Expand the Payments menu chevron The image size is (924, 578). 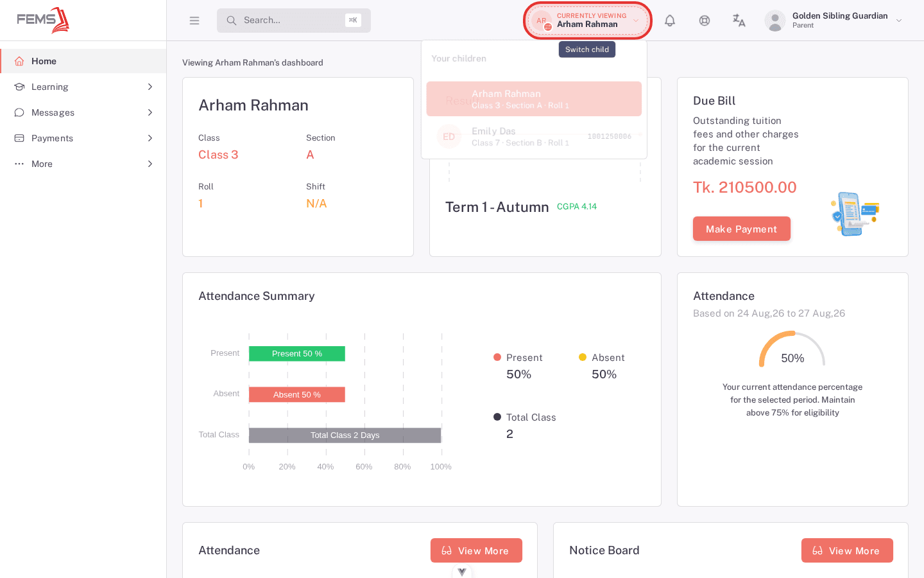point(150,138)
